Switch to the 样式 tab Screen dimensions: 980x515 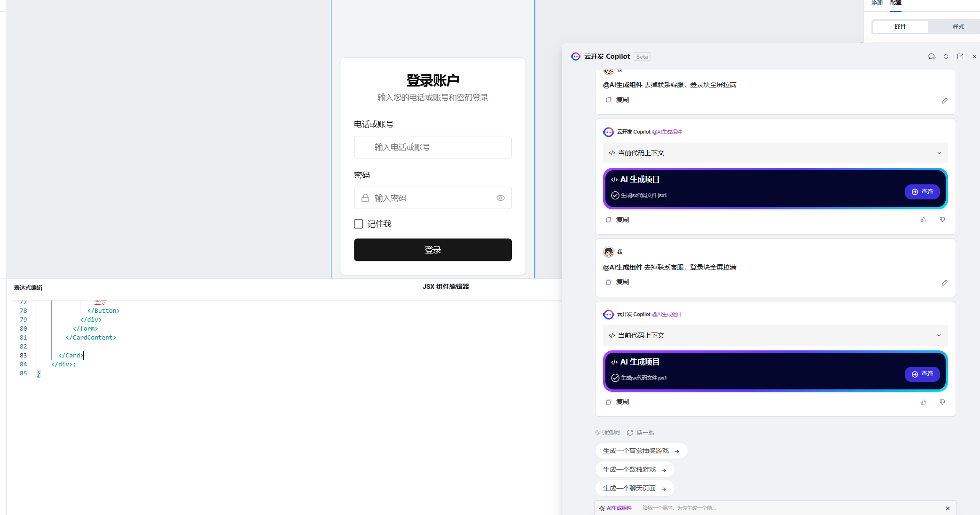tap(958, 27)
